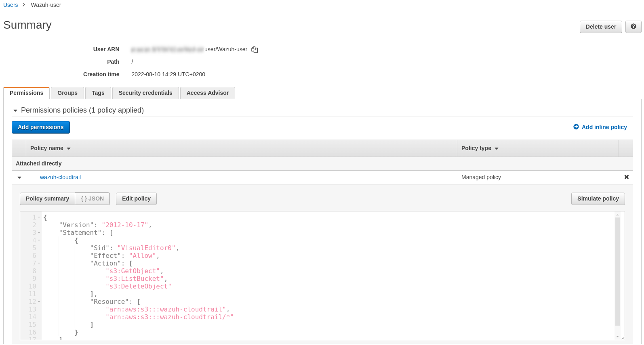Click the "s3:GetObject" action text
644x345 pixels.
tap(133, 271)
